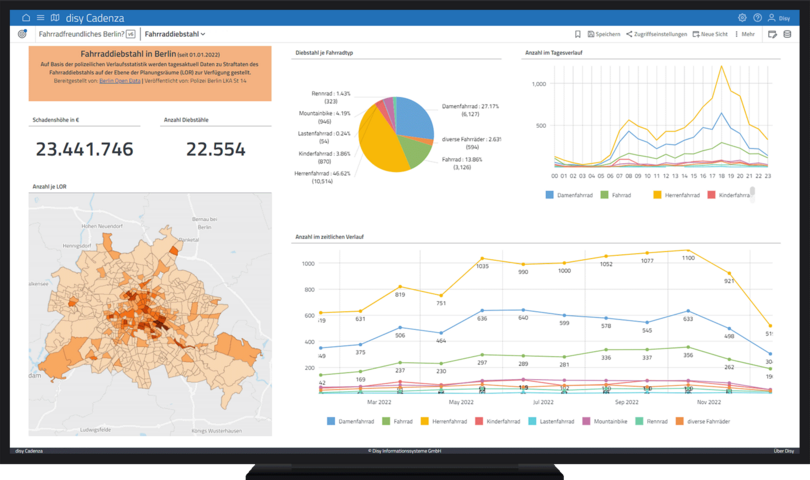Toggle Mountainbike in the bottom chart legend

click(x=605, y=421)
